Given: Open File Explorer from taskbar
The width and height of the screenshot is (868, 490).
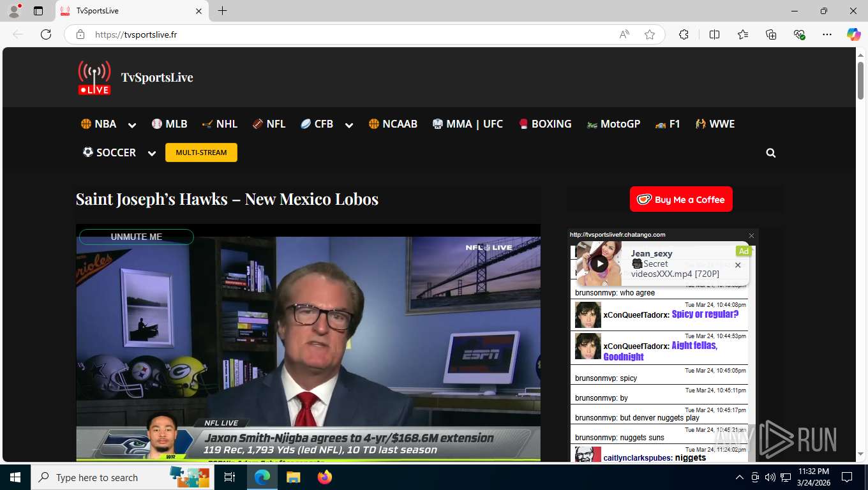Looking at the screenshot, I should click(293, 477).
